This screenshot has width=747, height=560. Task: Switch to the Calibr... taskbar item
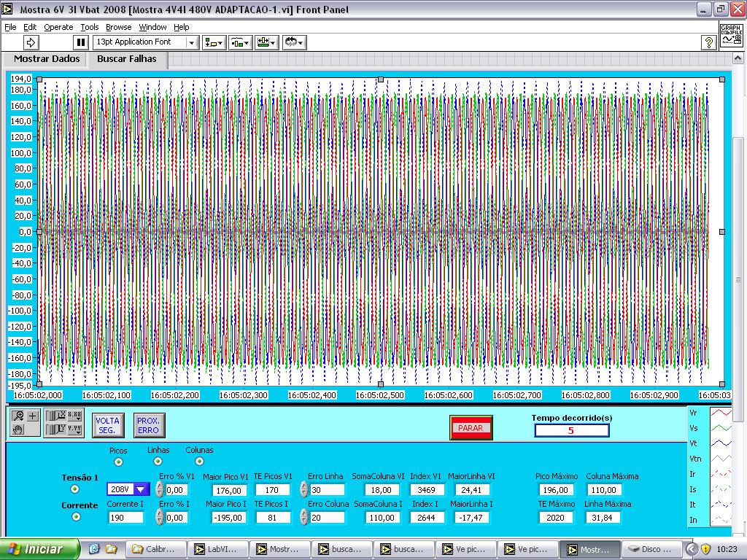tap(155, 549)
